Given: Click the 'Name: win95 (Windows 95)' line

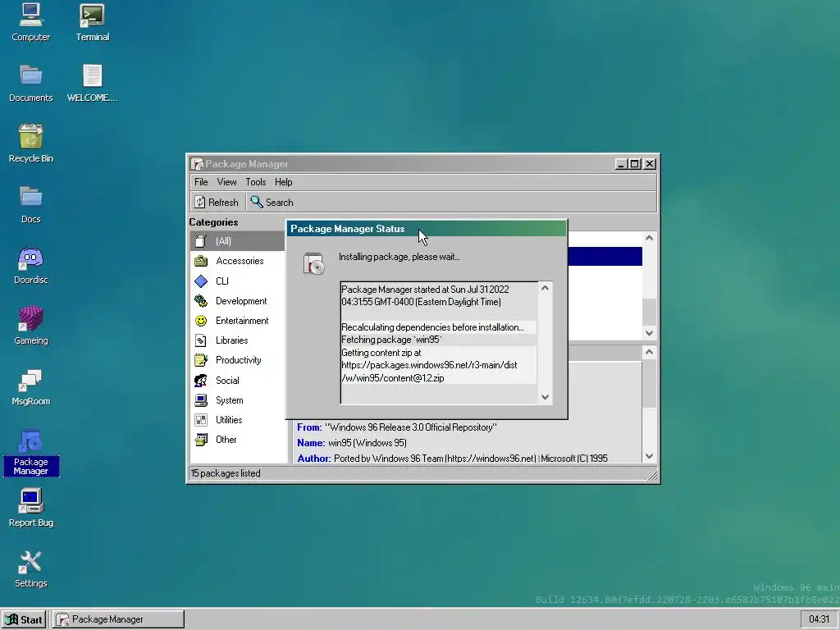Looking at the screenshot, I should (x=352, y=443).
